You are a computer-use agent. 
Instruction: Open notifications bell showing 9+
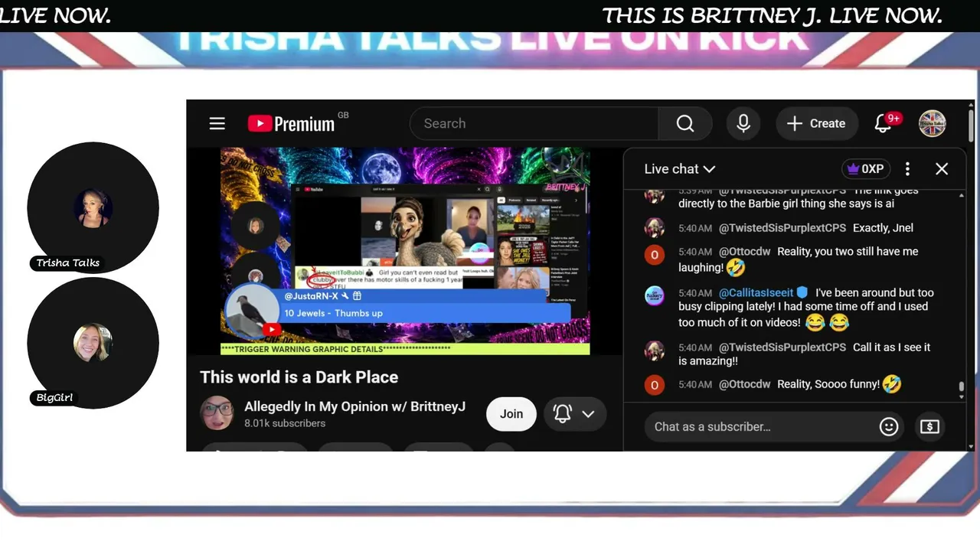point(885,123)
